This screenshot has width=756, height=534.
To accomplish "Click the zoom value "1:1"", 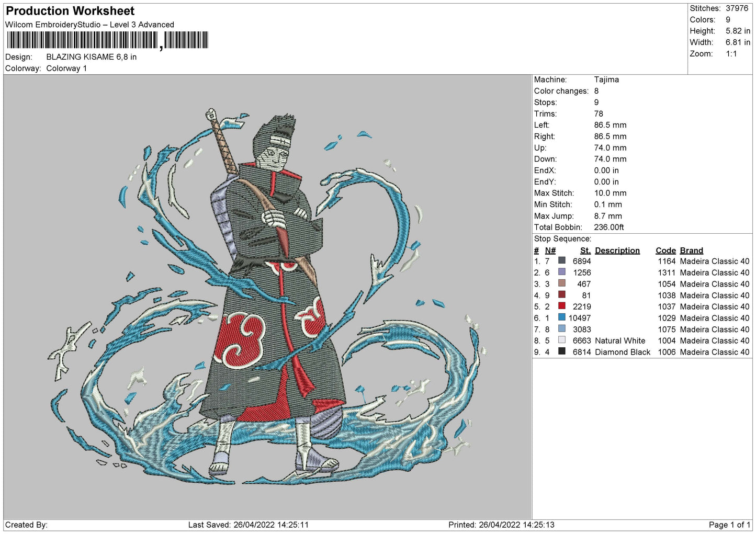I will click(x=731, y=54).
